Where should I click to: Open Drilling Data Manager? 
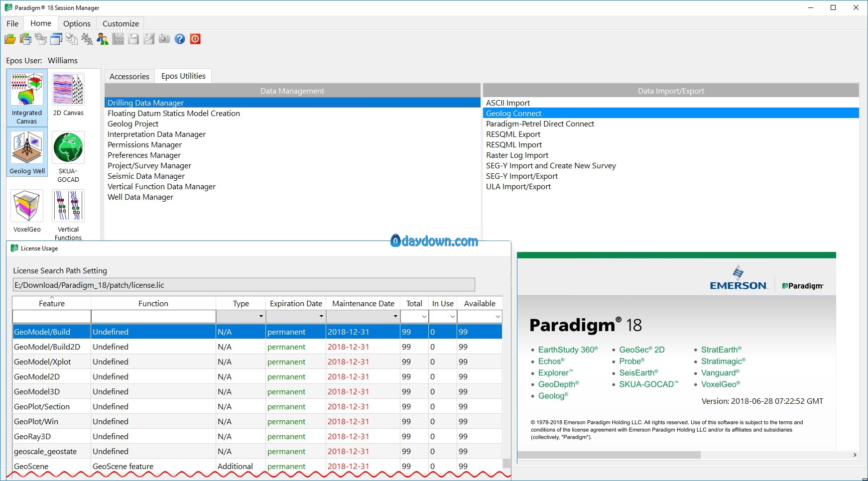[x=292, y=103]
